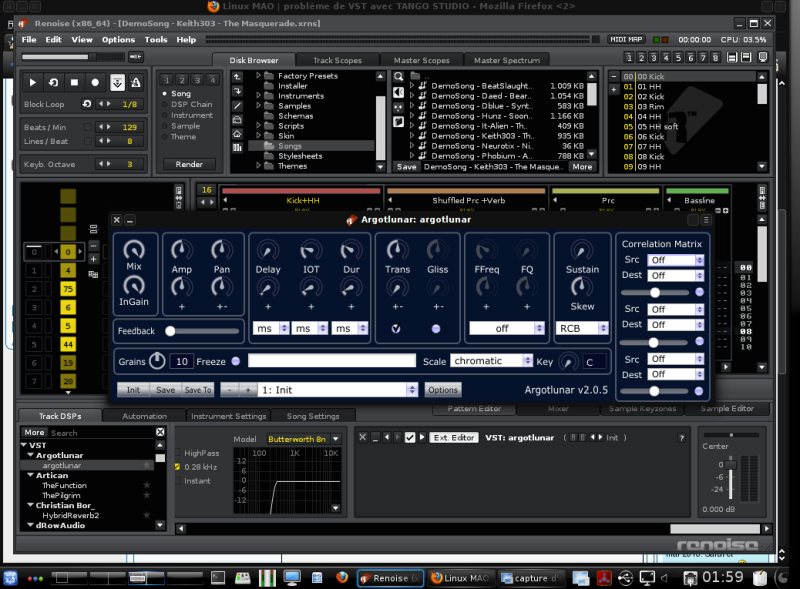Click the Mix knob
The height and width of the screenshot is (589, 800).
click(134, 250)
